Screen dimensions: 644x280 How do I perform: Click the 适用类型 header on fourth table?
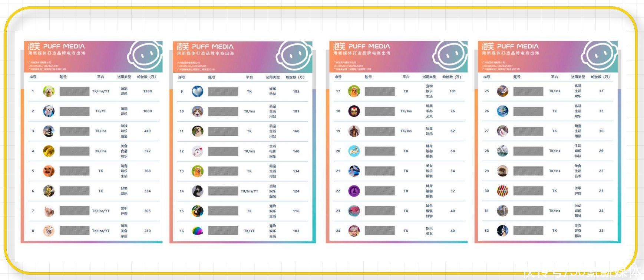(x=578, y=77)
